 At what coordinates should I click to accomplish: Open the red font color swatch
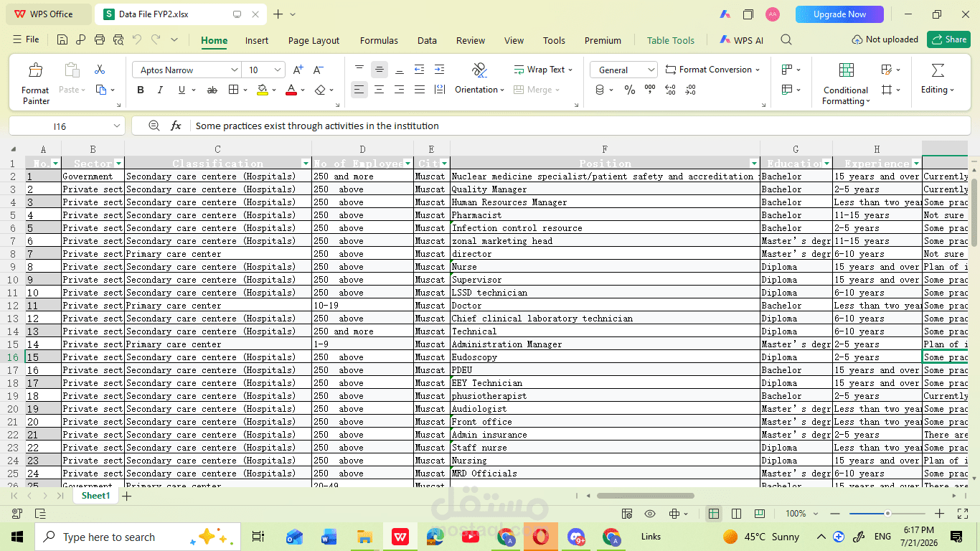point(291,90)
